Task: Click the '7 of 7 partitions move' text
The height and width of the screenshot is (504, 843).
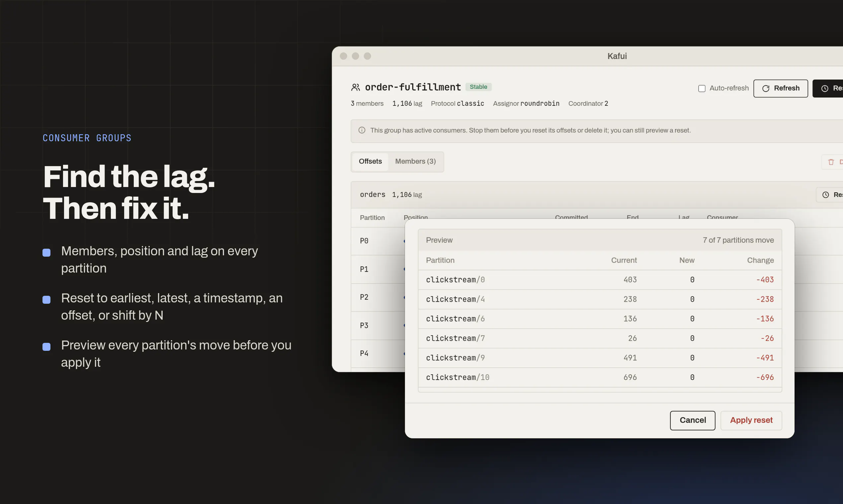Action: click(x=738, y=240)
